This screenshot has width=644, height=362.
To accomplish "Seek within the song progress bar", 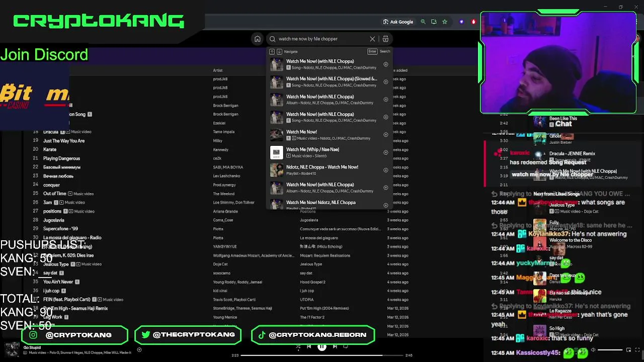I will 322,355.
